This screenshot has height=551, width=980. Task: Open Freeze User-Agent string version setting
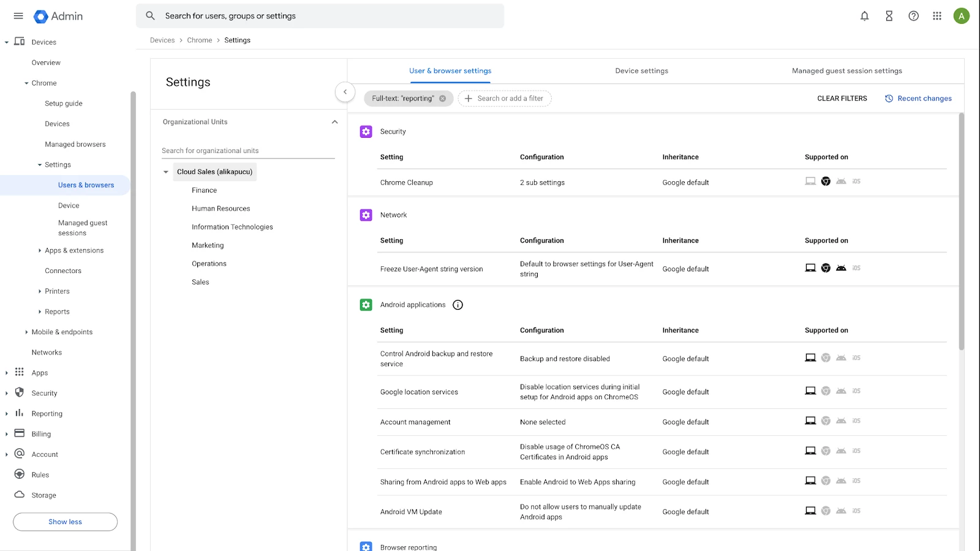coord(663,269)
